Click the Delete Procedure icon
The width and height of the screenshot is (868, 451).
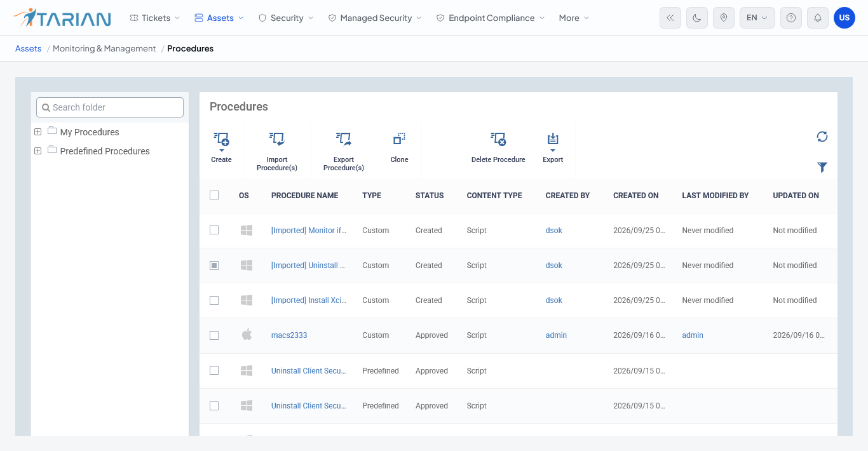[498, 138]
